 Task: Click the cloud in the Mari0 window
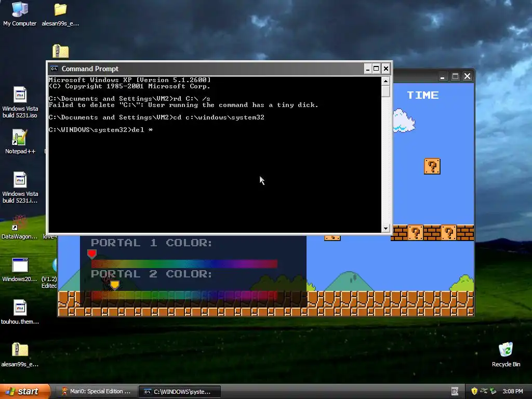click(x=404, y=121)
